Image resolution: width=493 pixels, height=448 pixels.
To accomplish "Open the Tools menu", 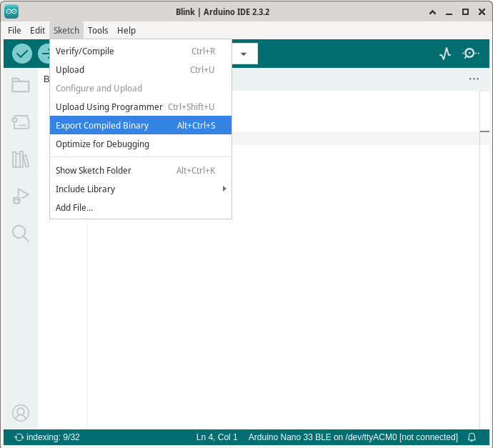I will tap(98, 31).
